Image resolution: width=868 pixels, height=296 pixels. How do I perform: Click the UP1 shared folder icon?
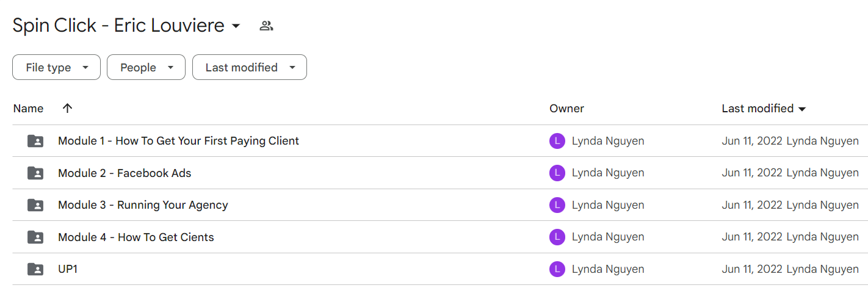pyautogui.click(x=36, y=269)
